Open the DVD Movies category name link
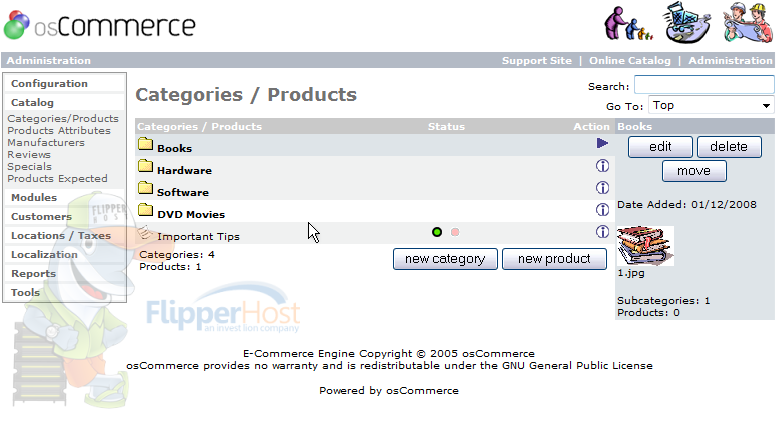The image size is (776, 422). coord(191,215)
